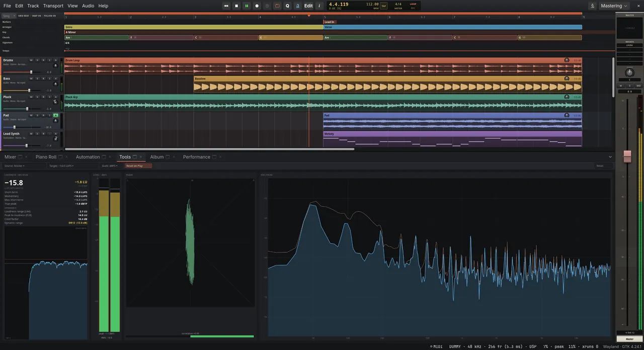Image resolution: width=644 pixels, height=350 pixels.
Task: Open the Track menu
Action: 33,6
